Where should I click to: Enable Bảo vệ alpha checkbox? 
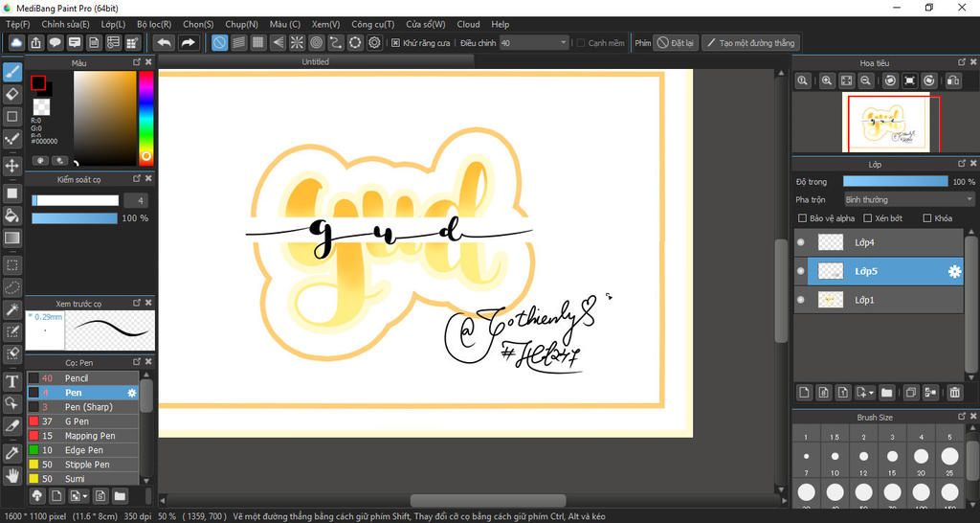[803, 218]
